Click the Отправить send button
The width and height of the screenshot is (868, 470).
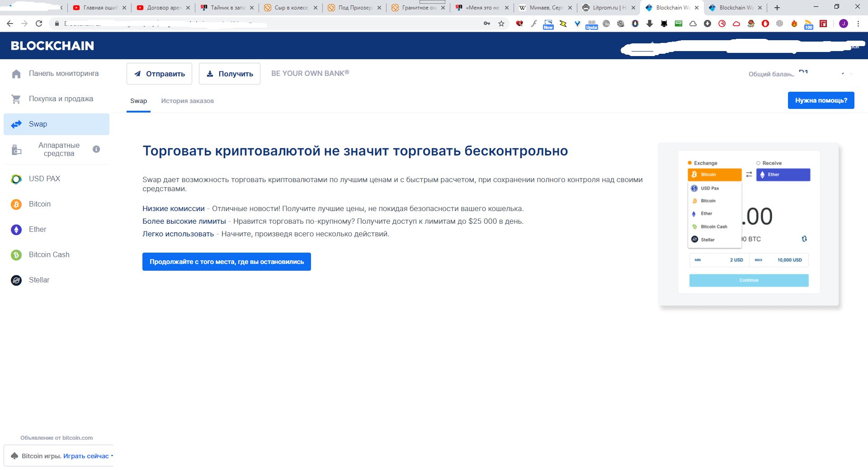159,74
